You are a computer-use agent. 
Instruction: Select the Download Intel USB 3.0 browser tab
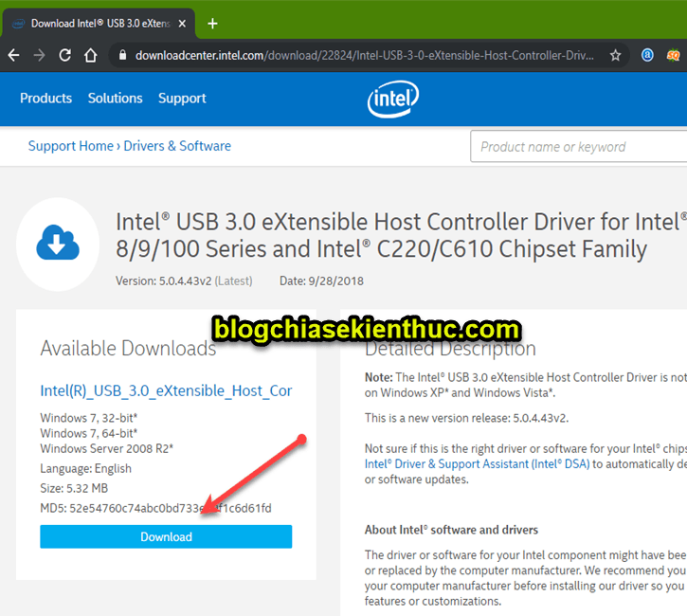(x=99, y=24)
